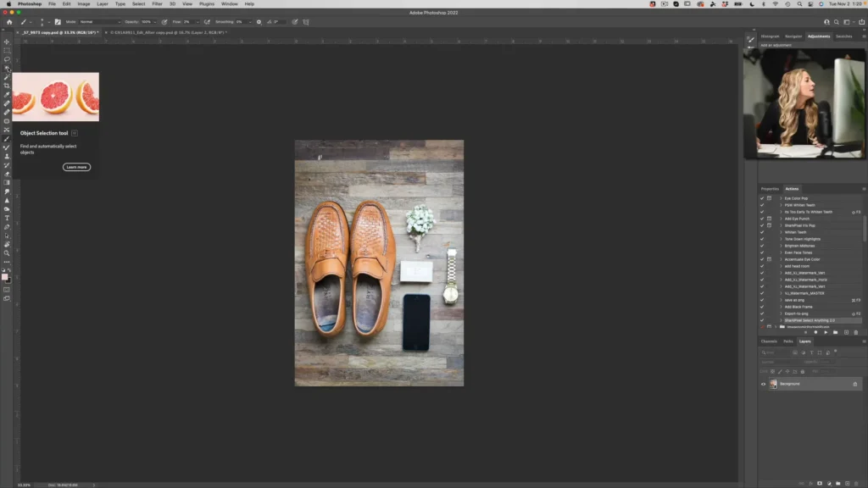Toggle visibility of the Background layer
868x488 pixels.
pos(764,384)
